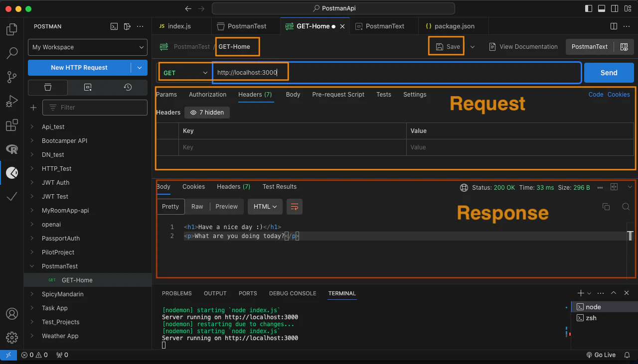Select the Raw response view
The height and width of the screenshot is (364, 638).
(x=197, y=207)
